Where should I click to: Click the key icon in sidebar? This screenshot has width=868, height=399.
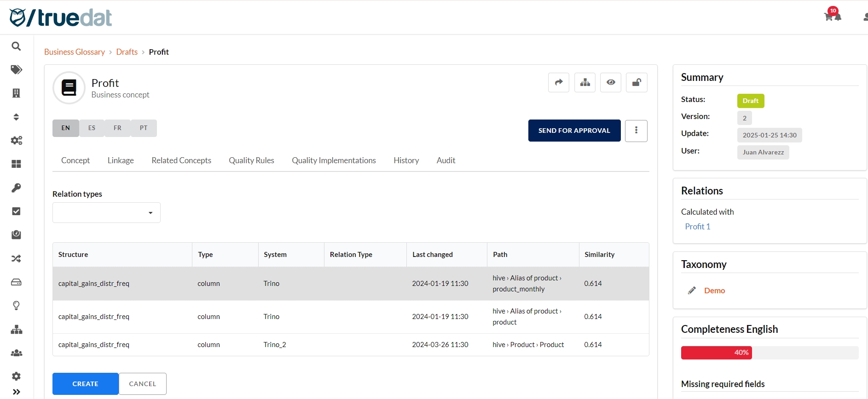pos(16,188)
